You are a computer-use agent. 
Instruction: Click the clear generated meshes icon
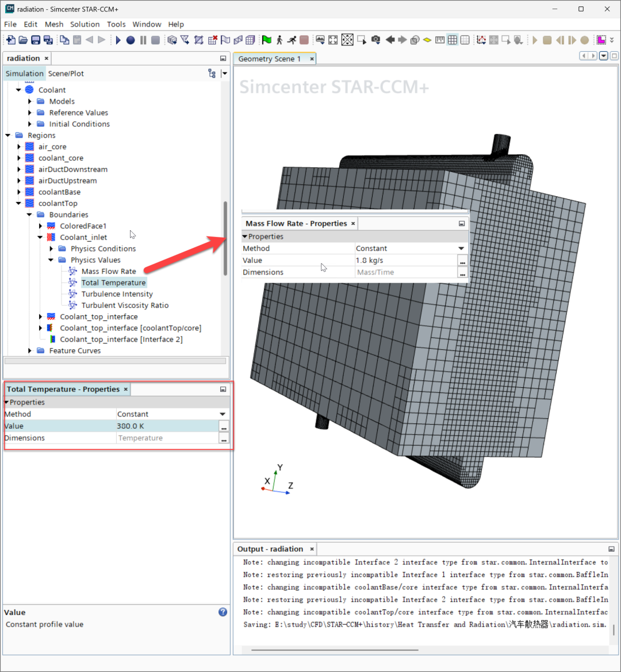[212, 40]
